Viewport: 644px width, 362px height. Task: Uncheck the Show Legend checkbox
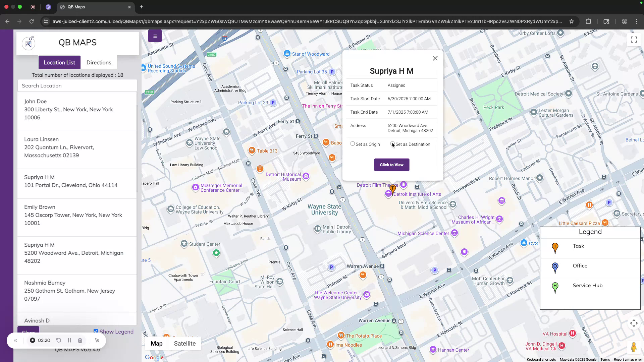coord(96,331)
